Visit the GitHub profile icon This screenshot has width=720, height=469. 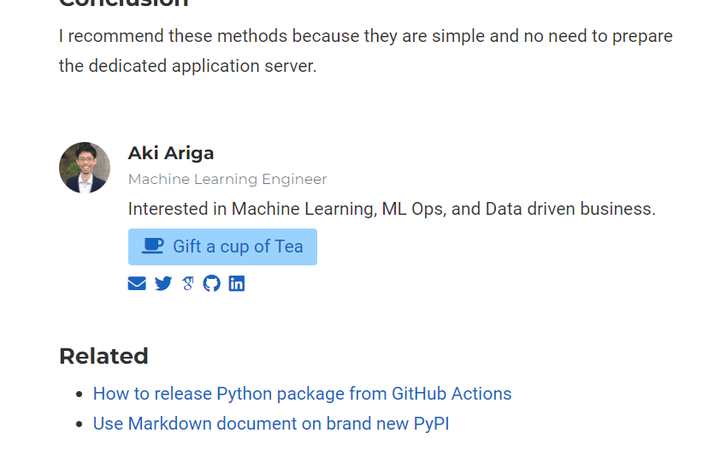click(211, 284)
